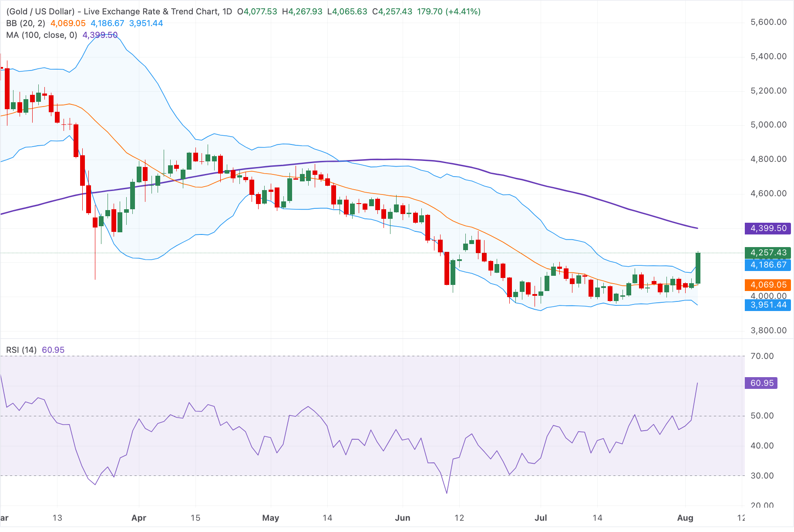
Task: Click the BB upper value 4,186.67 in legend
Action: pyautogui.click(x=108, y=23)
